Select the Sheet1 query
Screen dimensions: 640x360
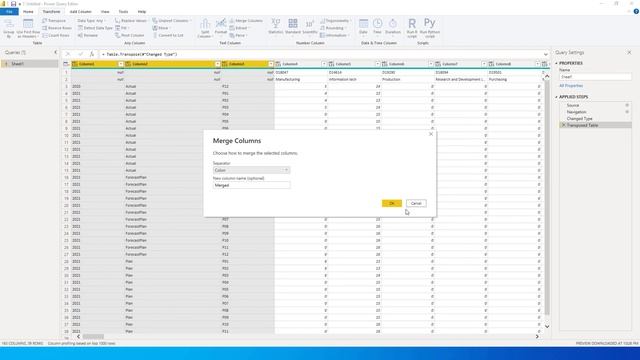(29, 64)
